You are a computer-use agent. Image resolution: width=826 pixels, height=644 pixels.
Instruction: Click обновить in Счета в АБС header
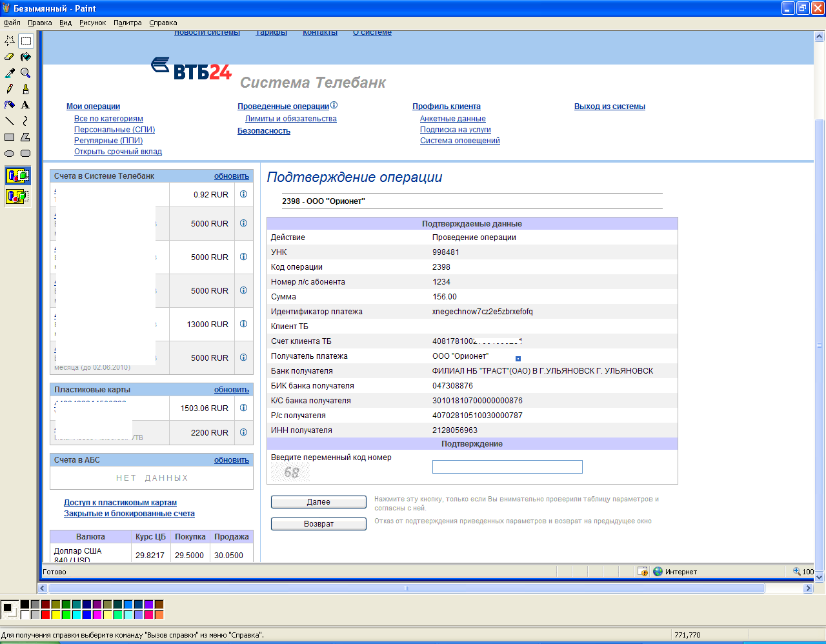coord(232,460)
